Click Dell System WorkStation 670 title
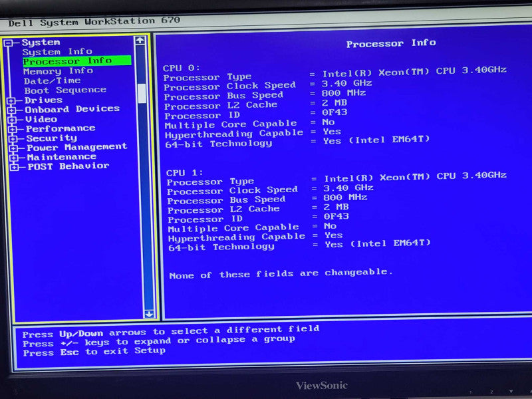This screenshot has height=399, width=532. click(94, 22)
